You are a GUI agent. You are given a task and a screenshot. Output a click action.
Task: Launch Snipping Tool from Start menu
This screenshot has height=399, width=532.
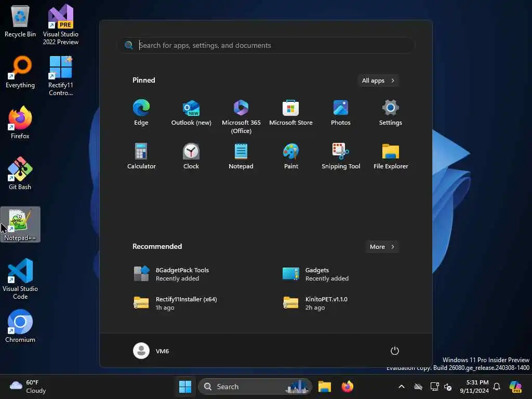pyautogui.click(x=341, y=156)
